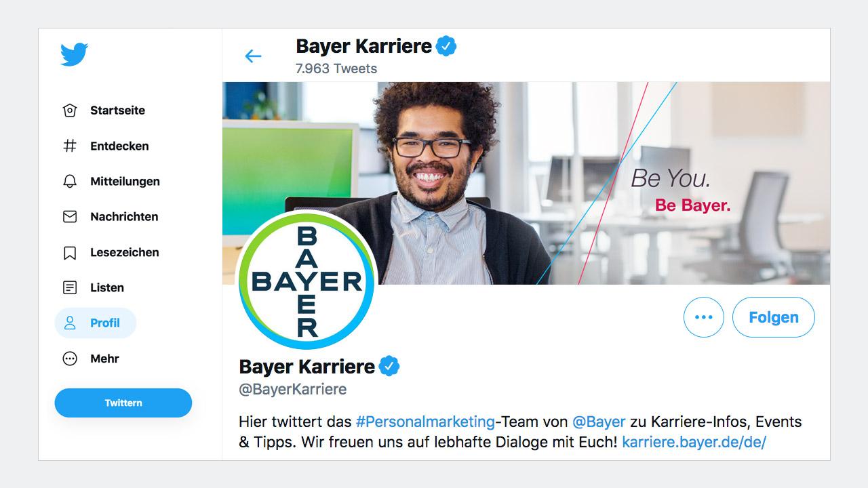Open the Nachrichten envelope icon
The width and height of the screenshot is (868, 488).
(70, 217)
